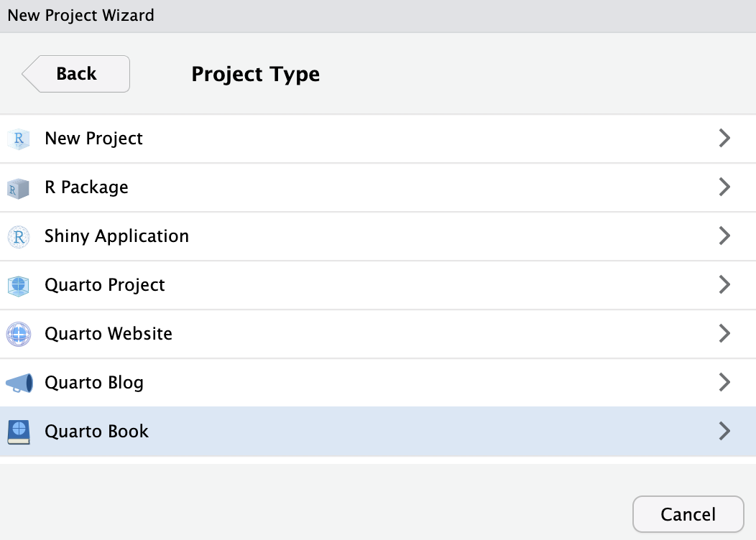Open the Quarto Blog chevron arrow
The image size is (756, 540).
point(724,383)
